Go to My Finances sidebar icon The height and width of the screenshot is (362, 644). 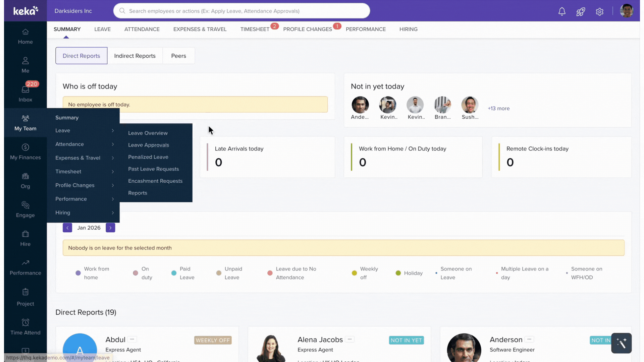[25, 152]
